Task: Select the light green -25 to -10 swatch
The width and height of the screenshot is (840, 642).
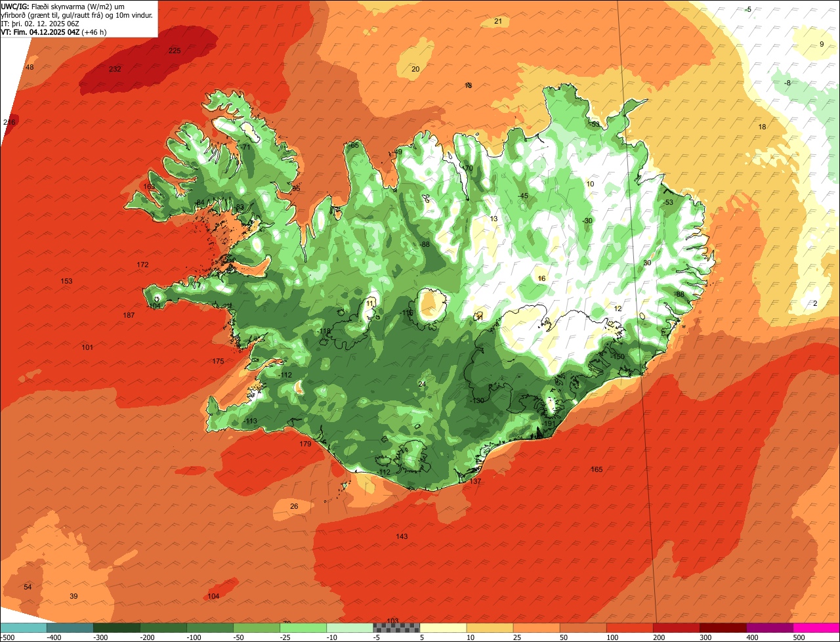Action: click(x=303, y=628)
